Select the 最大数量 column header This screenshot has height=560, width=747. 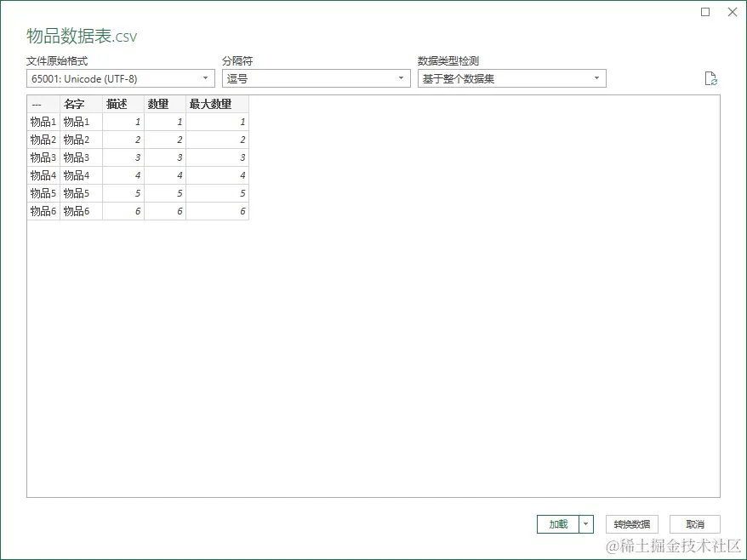pyautogui.click(x=212, y=104)
